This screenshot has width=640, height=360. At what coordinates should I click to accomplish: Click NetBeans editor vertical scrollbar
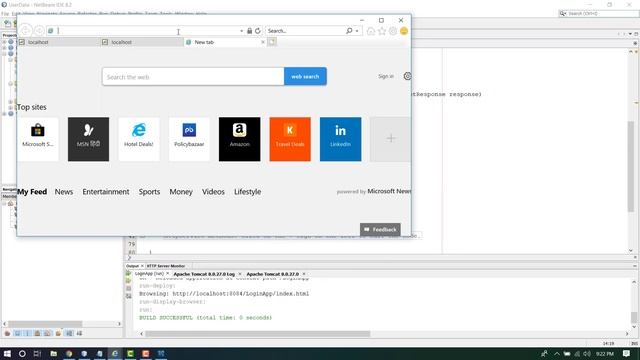(631, 167)
